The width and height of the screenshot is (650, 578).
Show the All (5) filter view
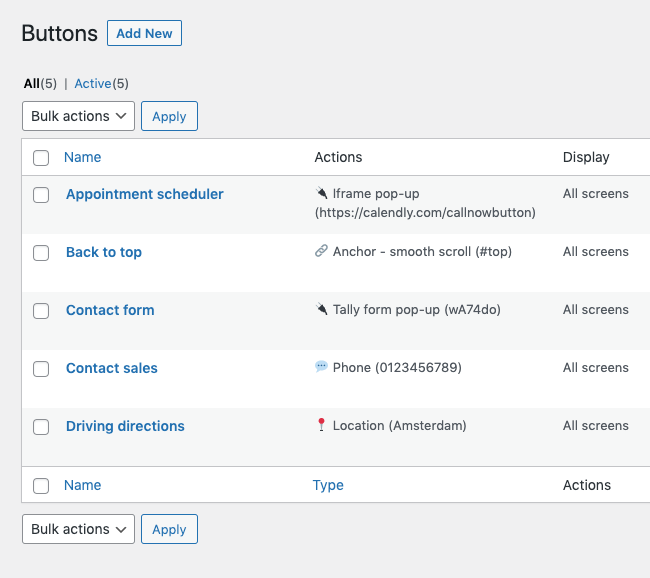[x=40, y=84]
